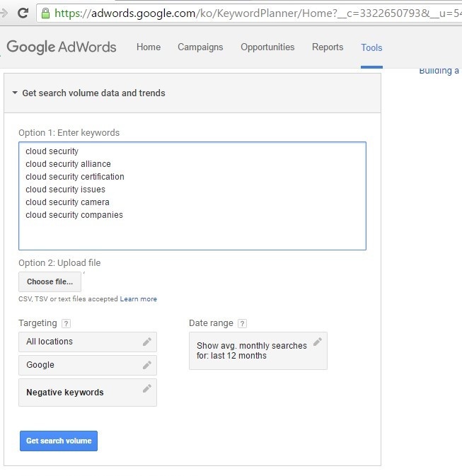This screenshot has height=476, width=462.
Task: Open the Reports tab
Action: click(x=328, y=47)
